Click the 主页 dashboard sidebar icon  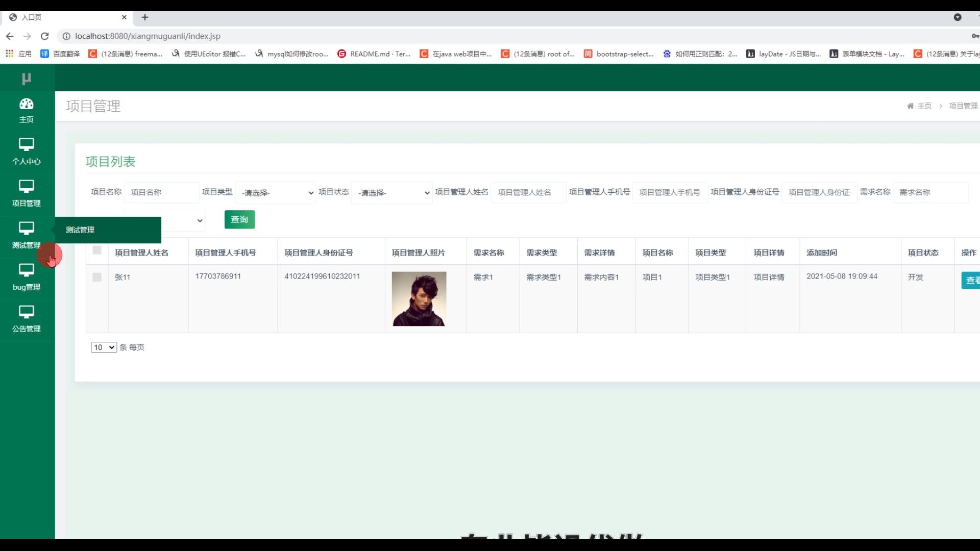click(27, 104)
